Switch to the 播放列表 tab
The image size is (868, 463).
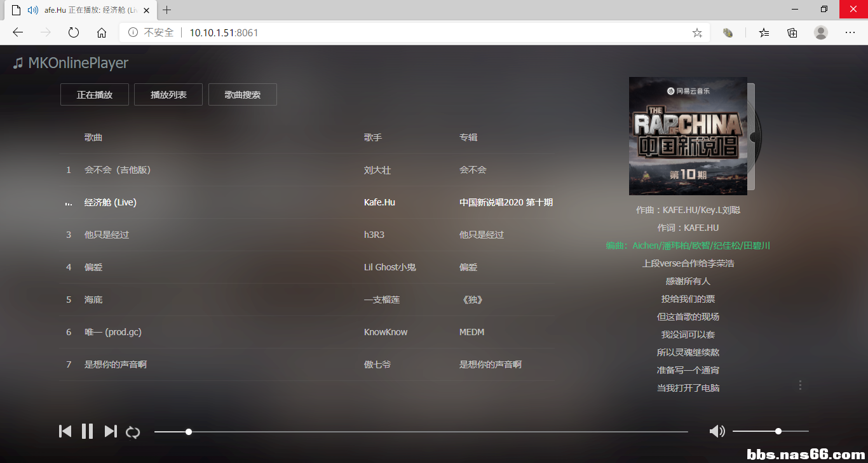[168, 95]
